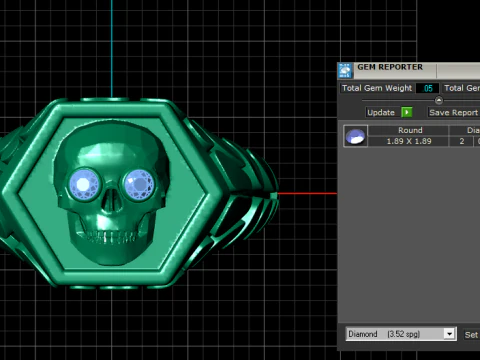Click the Save Report button
Viewport: 480px width, 360px height.
(x=453, y=112)
